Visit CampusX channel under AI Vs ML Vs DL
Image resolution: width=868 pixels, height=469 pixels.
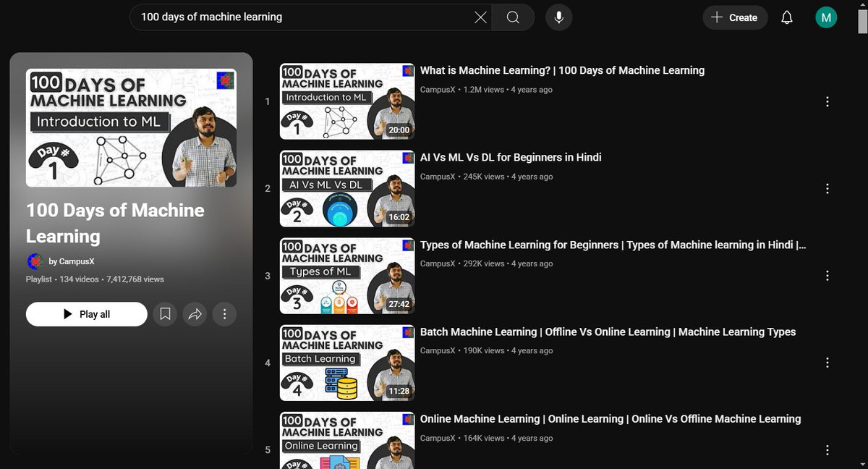coord(438,177)
